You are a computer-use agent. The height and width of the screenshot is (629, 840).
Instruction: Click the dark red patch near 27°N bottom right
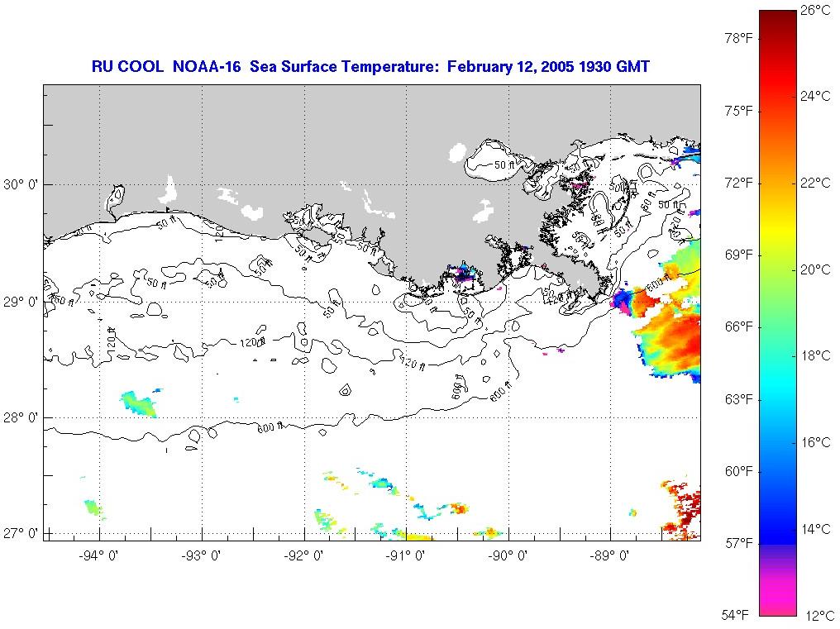pos(683,509)
